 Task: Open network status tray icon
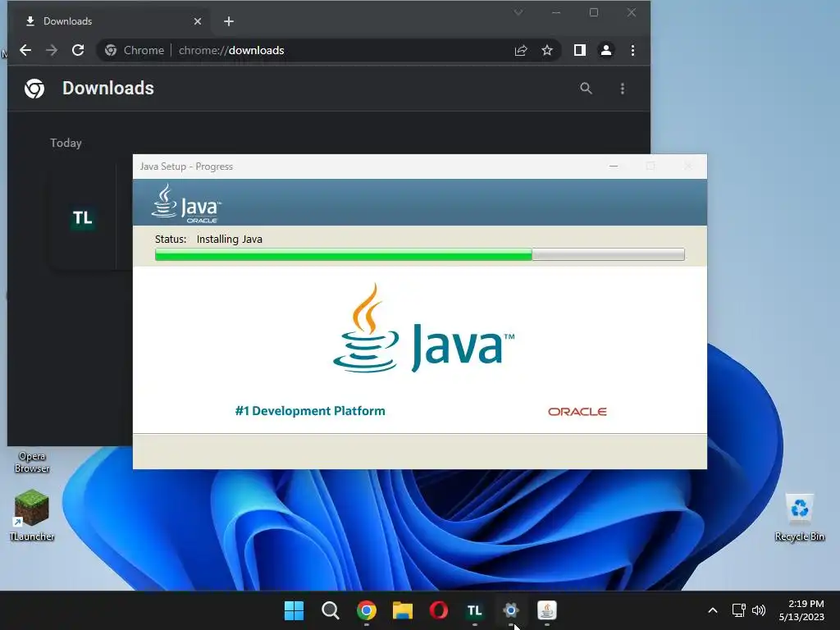pyautogui.click(x=739, y=610)
